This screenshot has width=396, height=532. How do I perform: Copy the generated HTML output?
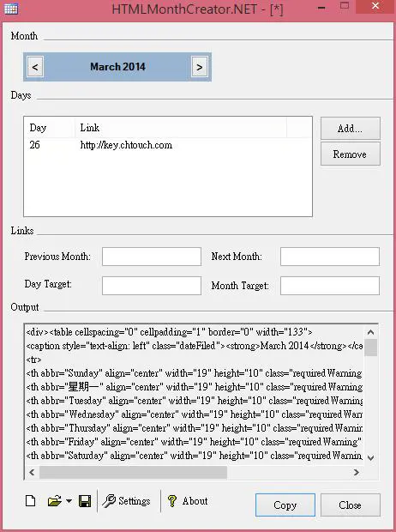285,505
